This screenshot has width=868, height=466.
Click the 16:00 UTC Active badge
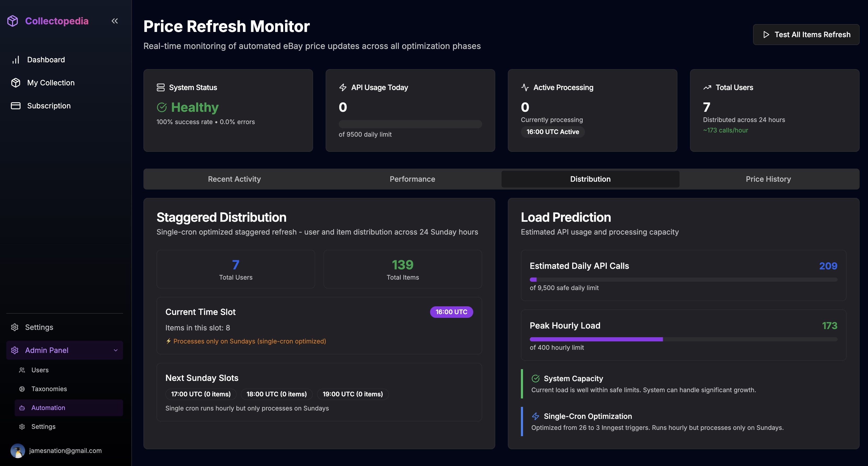point(552,132)
